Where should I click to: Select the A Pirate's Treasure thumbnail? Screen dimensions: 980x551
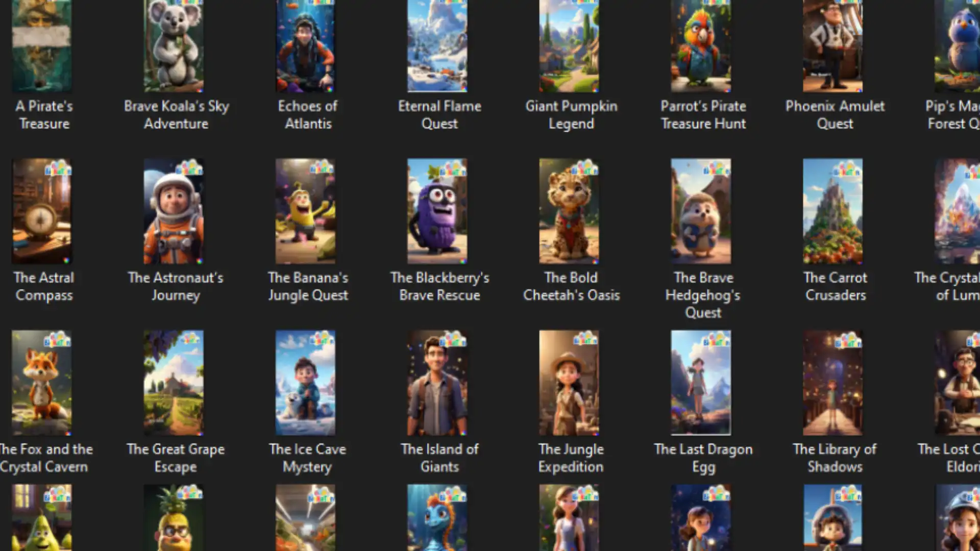pos(42,46)
